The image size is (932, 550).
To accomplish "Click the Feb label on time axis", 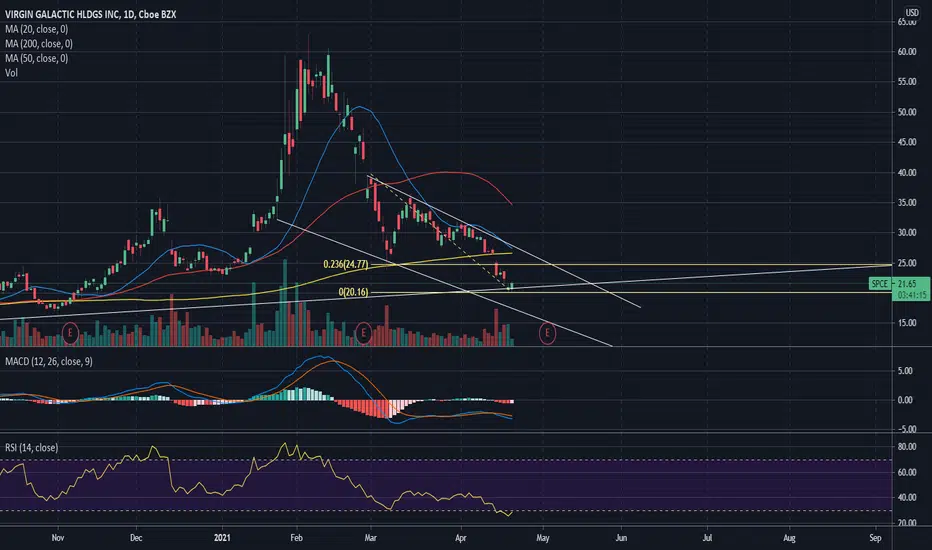I will click(296, 538).
